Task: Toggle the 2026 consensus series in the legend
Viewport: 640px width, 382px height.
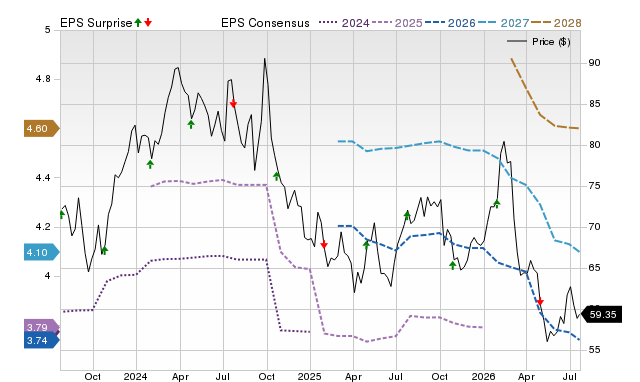Action: pos(450,23)
